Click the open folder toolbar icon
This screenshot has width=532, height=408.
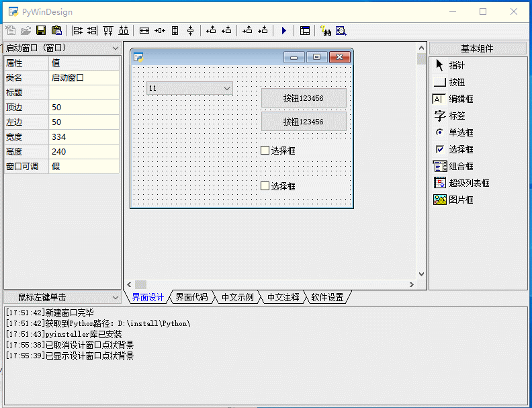[26, 30]
